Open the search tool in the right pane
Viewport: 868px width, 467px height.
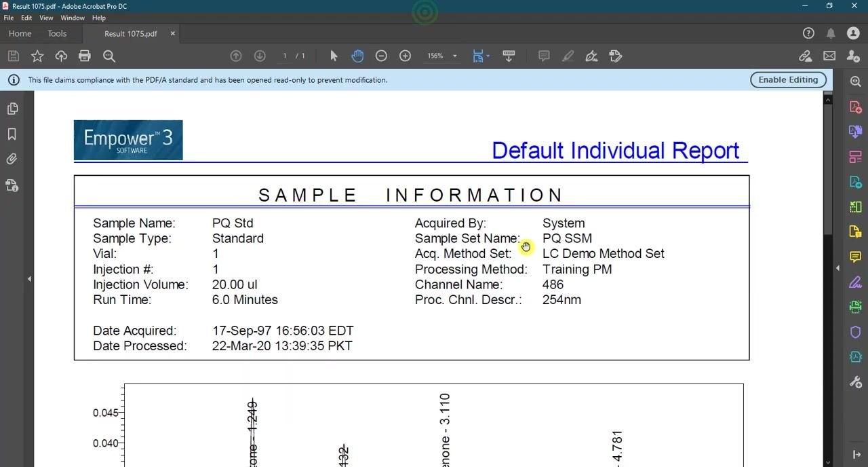[x=856, y=81]
